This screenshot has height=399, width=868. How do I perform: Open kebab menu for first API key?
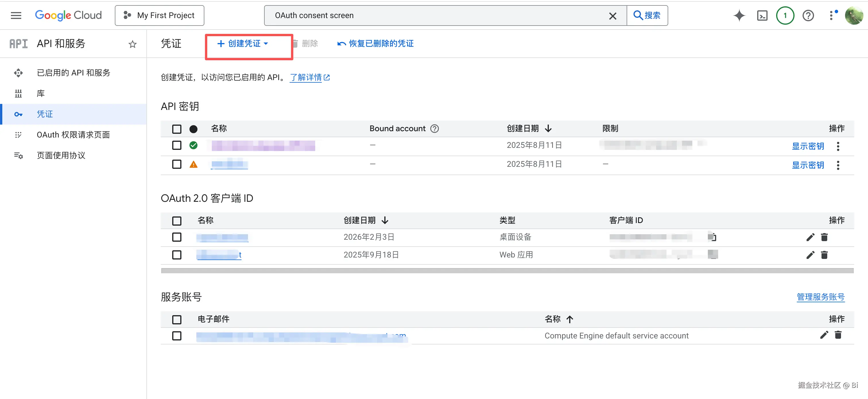838,146
